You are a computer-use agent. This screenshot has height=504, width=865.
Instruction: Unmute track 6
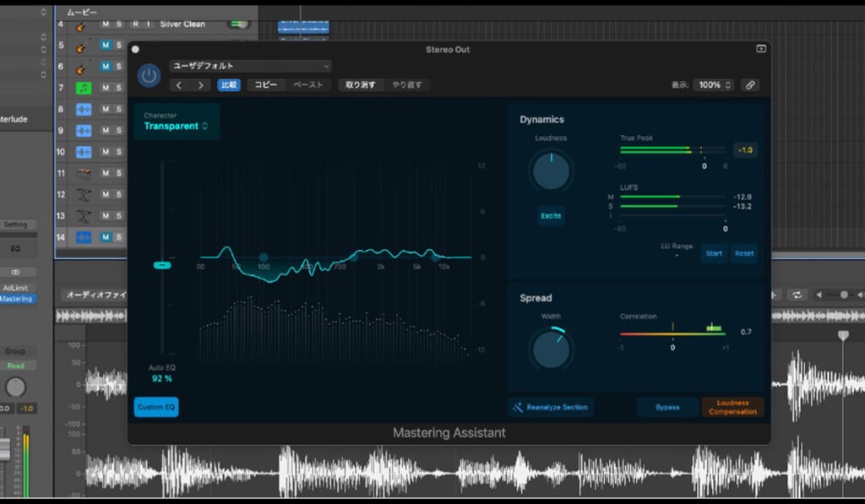(x=106, y=66)
